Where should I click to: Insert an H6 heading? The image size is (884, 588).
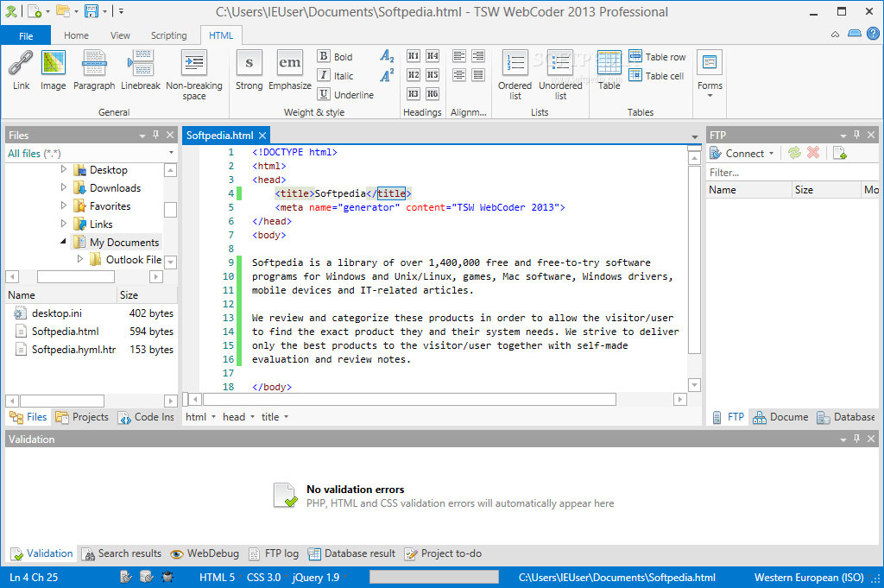[x=433, y=93]
